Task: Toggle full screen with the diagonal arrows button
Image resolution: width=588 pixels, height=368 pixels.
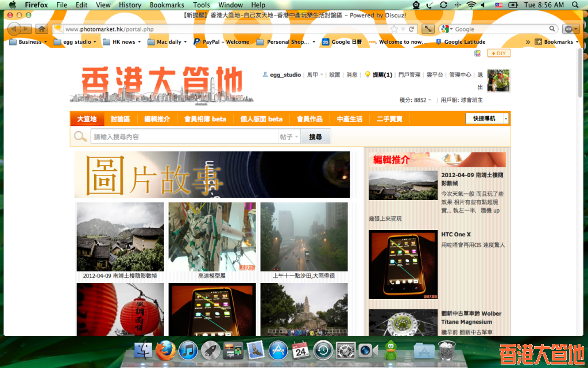Action: 428,29
